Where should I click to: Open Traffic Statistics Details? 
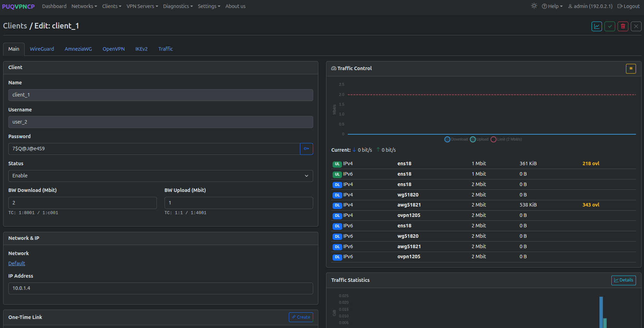[624, 280]
